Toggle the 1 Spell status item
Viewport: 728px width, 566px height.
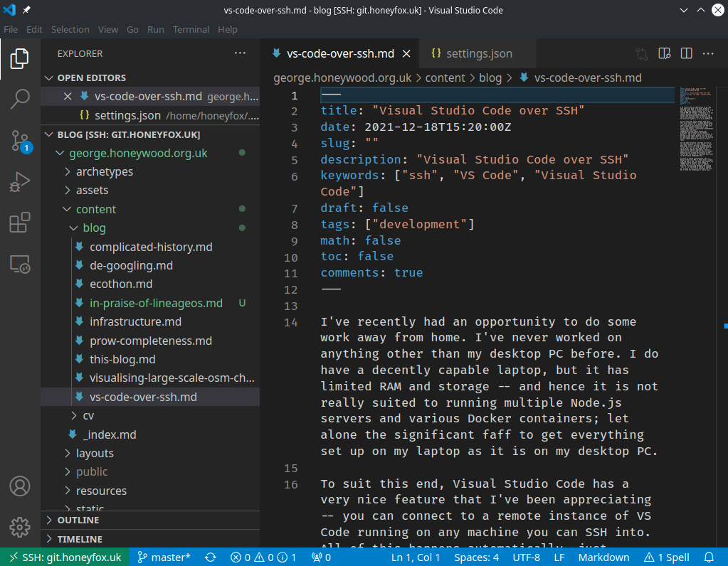pyautogui.click(x=666, y=557)
